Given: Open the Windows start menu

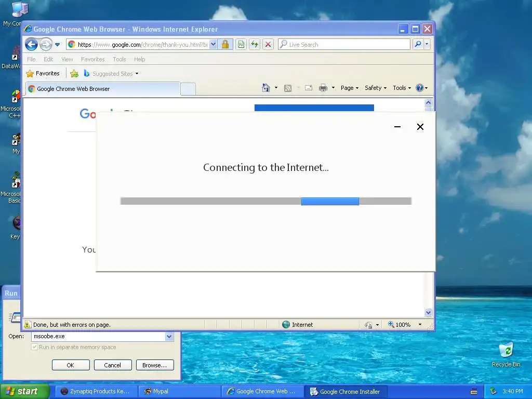Looking at the screenshot, I should 24,392.
